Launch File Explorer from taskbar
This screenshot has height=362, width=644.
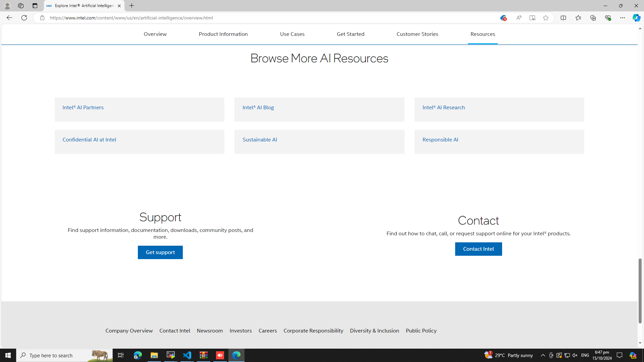coord(154,355)
